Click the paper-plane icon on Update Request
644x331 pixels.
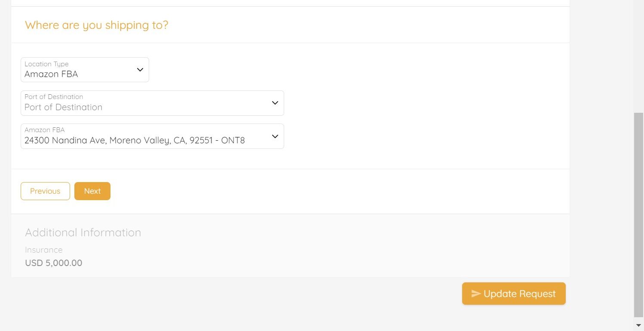476,294
